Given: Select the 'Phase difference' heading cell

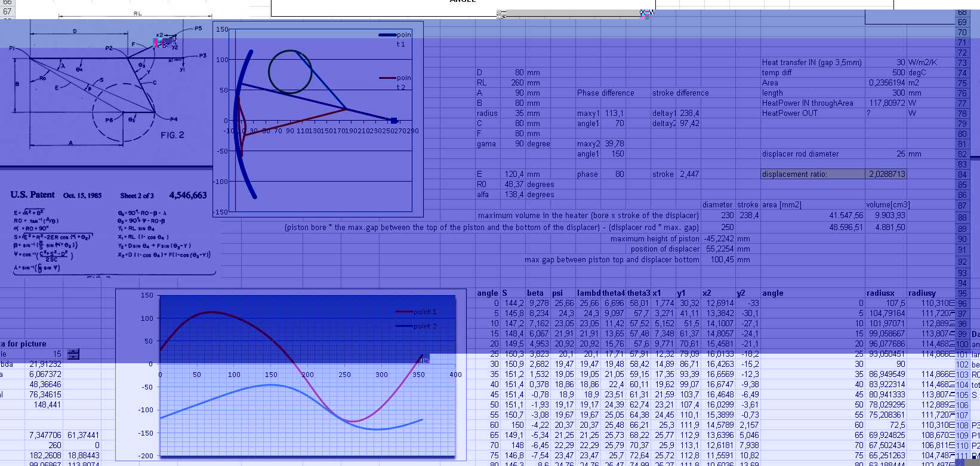Looking at the screenshot, I should tap(605, 93).
